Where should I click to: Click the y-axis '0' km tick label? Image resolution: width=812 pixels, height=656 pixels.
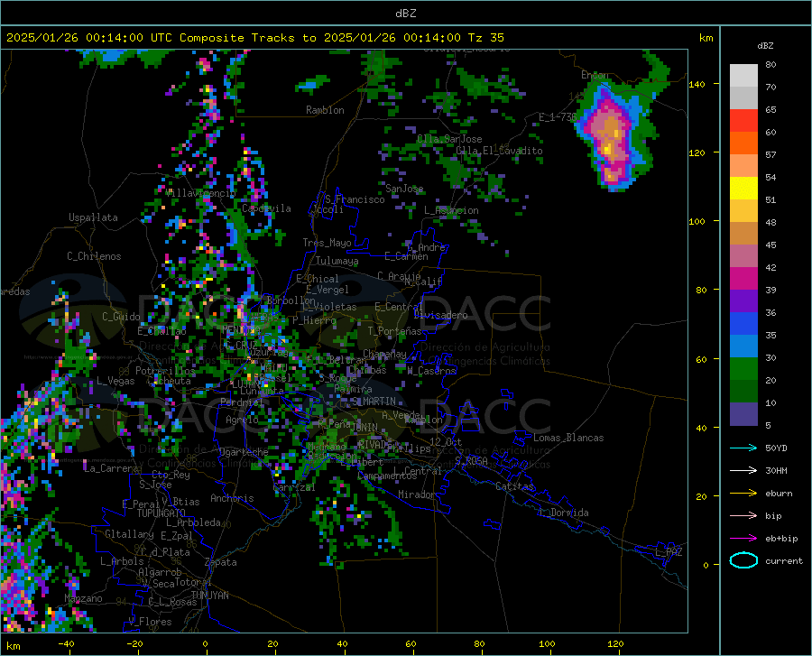pyautogui.click(x=706, y=565)
